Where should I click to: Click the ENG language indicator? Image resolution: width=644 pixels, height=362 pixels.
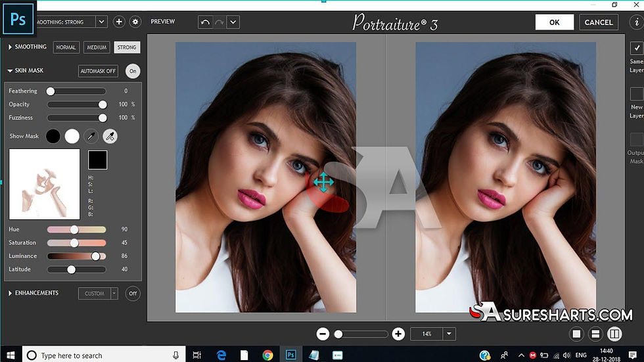pyautogui.click(x=581, y=355)
